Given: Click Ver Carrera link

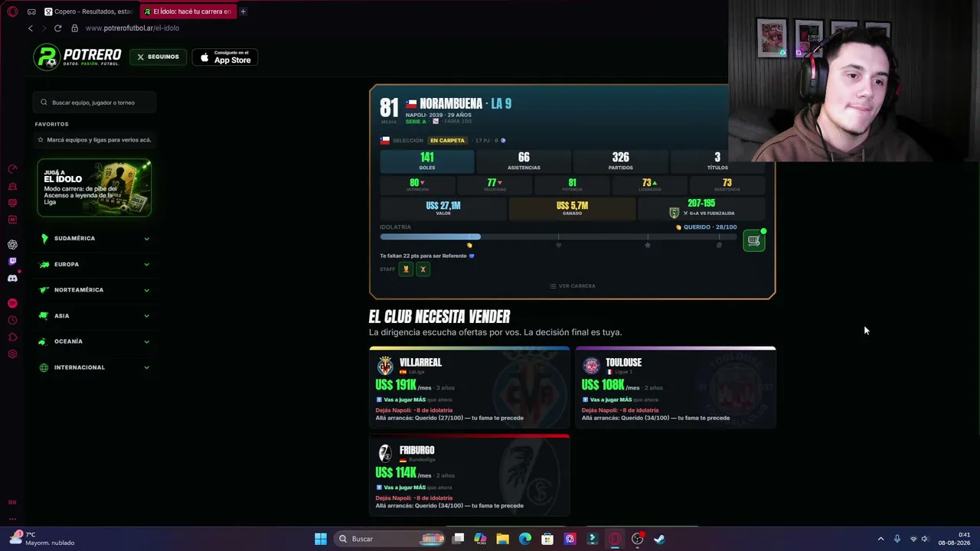Looking at the screenshot, I should [x=573, y=286].
